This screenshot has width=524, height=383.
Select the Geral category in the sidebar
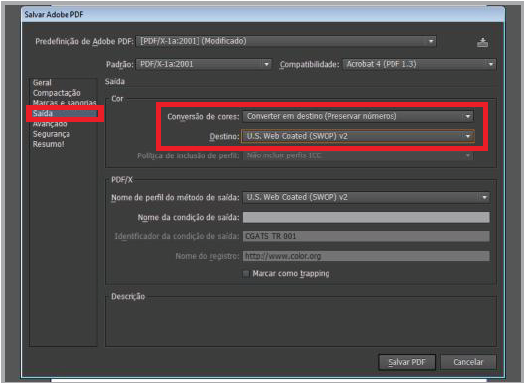(x=42, y=83)
